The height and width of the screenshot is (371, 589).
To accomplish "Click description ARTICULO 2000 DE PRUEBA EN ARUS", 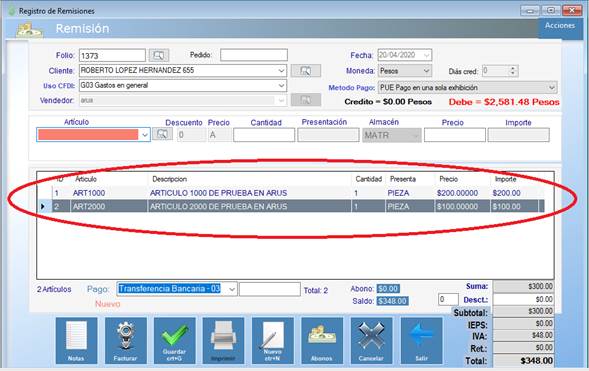I will 218,207.
